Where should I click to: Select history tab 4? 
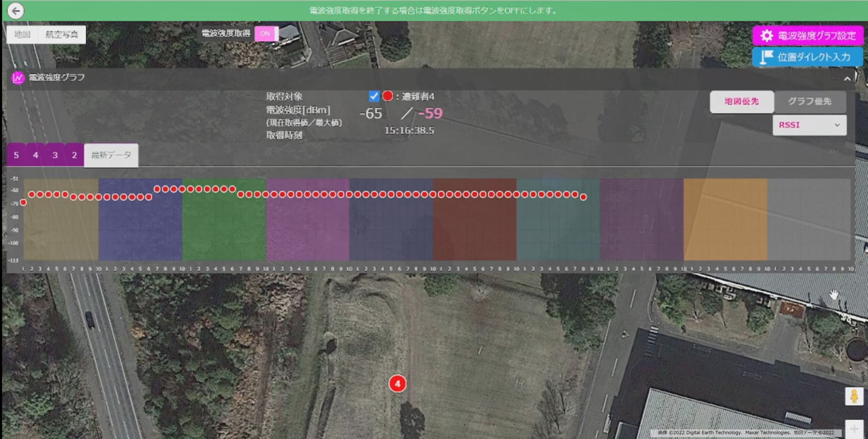point(36,155)
